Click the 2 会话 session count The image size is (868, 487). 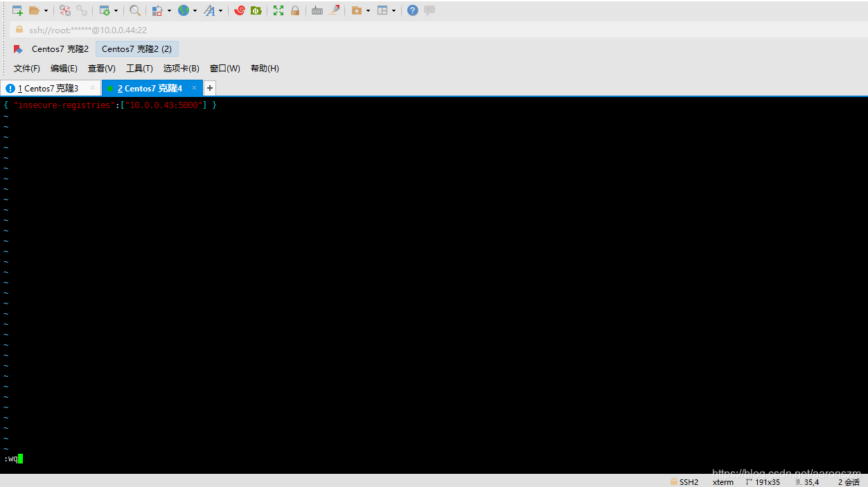click(x=849, y=482)
